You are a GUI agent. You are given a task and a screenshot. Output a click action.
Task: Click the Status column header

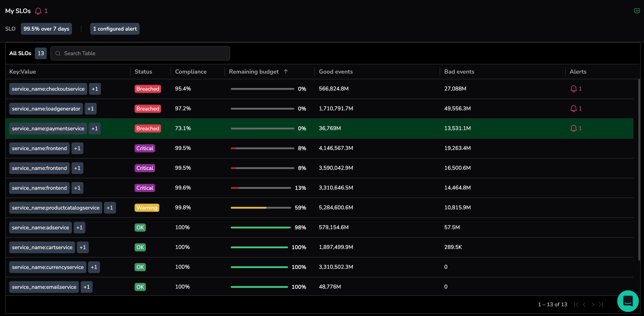[x=143, y=72]
